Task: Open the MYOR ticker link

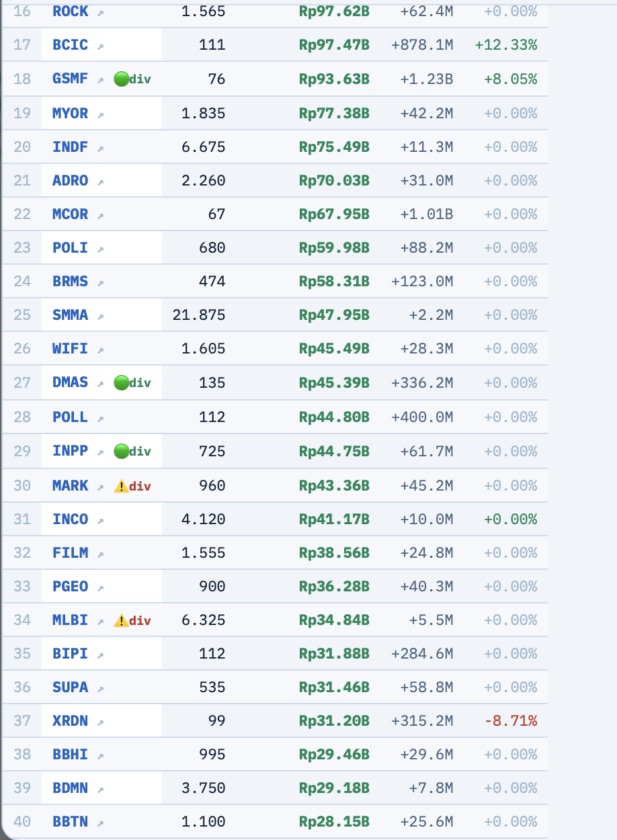Action: pyautogui.click(x=71, y=113)
